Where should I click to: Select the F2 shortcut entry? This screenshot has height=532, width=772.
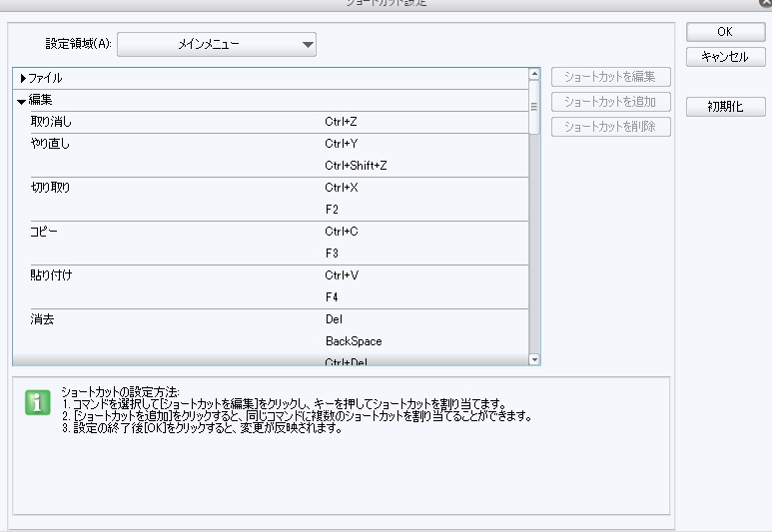(332, 210)
